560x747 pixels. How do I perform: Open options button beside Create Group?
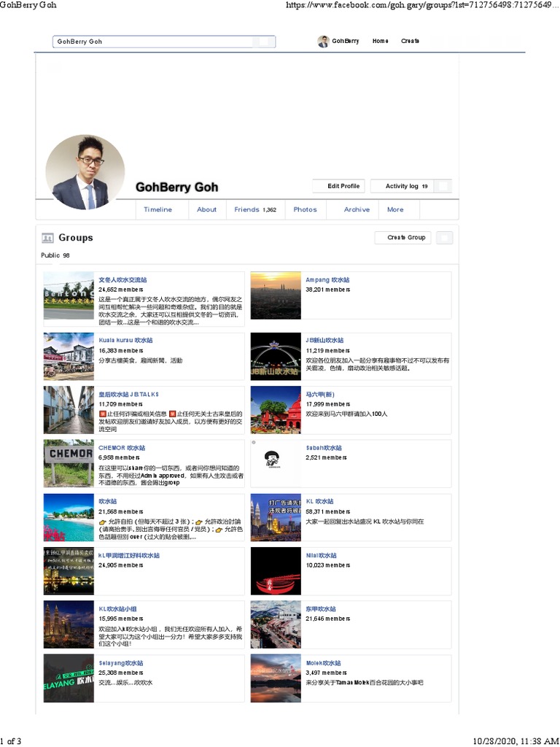coord(444,238)
